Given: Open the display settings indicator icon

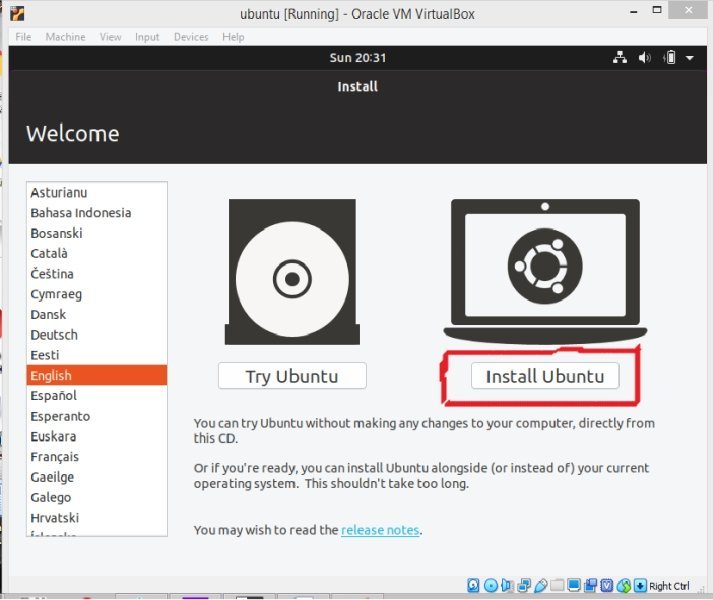Looking at the screenshot, I should click(574, 585).
